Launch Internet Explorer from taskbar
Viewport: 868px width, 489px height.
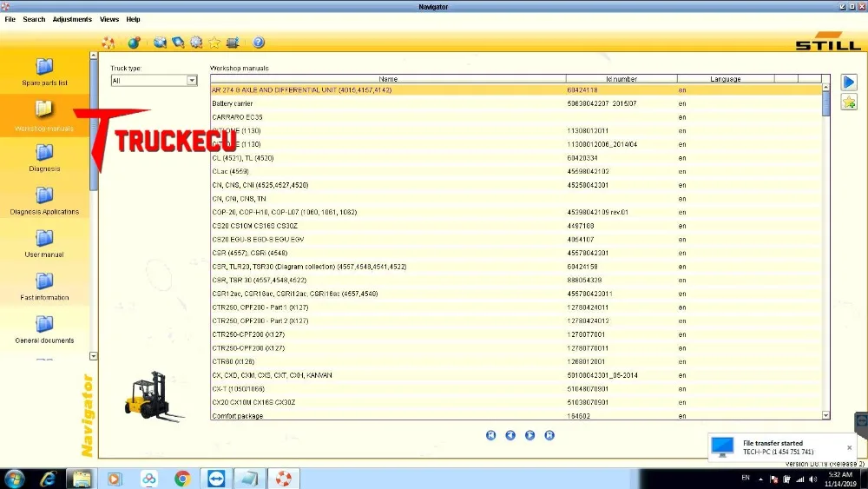click(48, 479)
